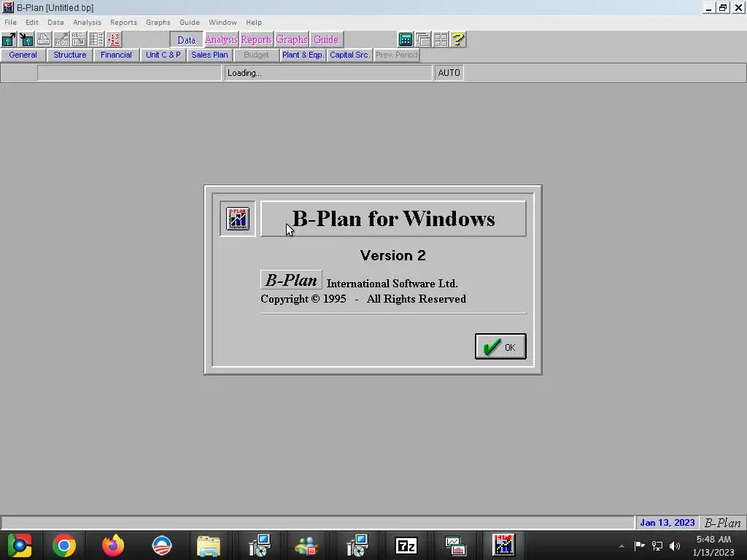Click the ABC with arrow toolbar icon
The width and height of the screenshot is (747, 560).
tap(61, 39)
